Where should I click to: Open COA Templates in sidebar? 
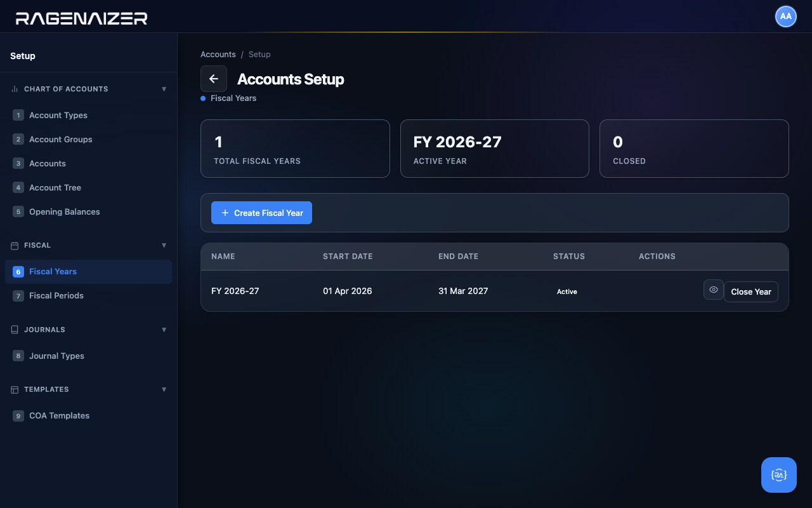tap(88, 416)
